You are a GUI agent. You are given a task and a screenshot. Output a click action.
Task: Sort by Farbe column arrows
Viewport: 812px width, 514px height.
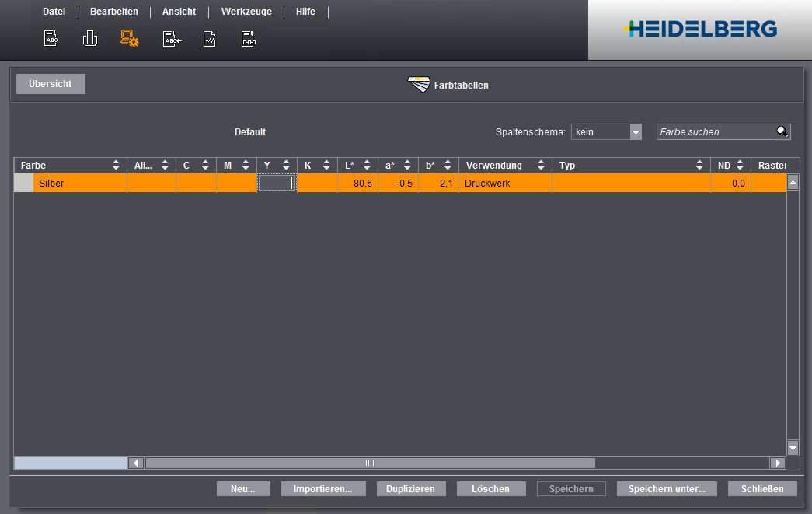tap(116, 166)
